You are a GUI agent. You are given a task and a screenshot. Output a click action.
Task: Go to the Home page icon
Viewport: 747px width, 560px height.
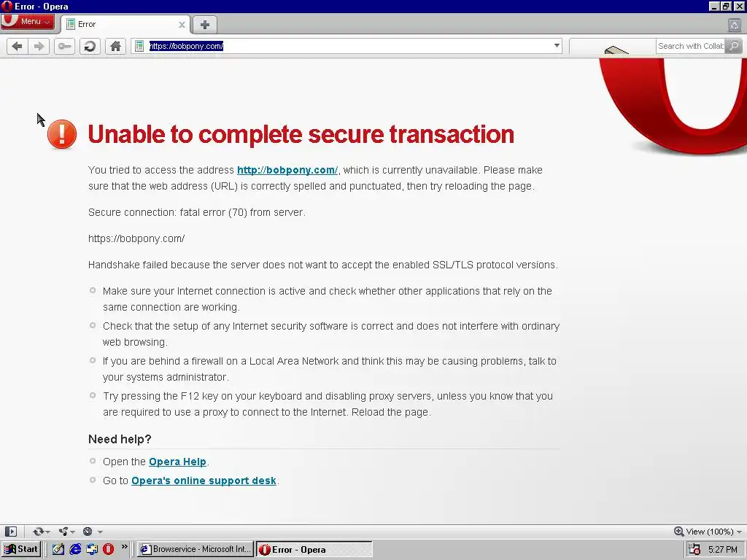[115, 46]
